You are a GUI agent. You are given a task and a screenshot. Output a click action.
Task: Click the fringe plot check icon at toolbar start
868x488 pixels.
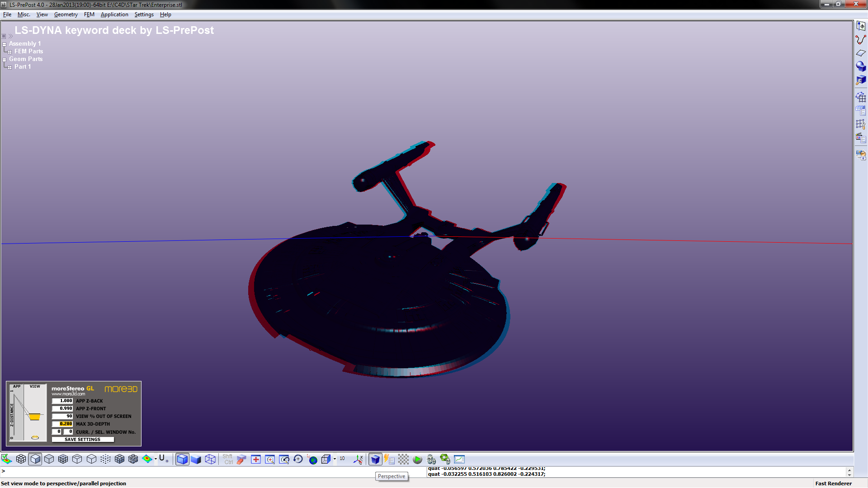tap(7, 459)
